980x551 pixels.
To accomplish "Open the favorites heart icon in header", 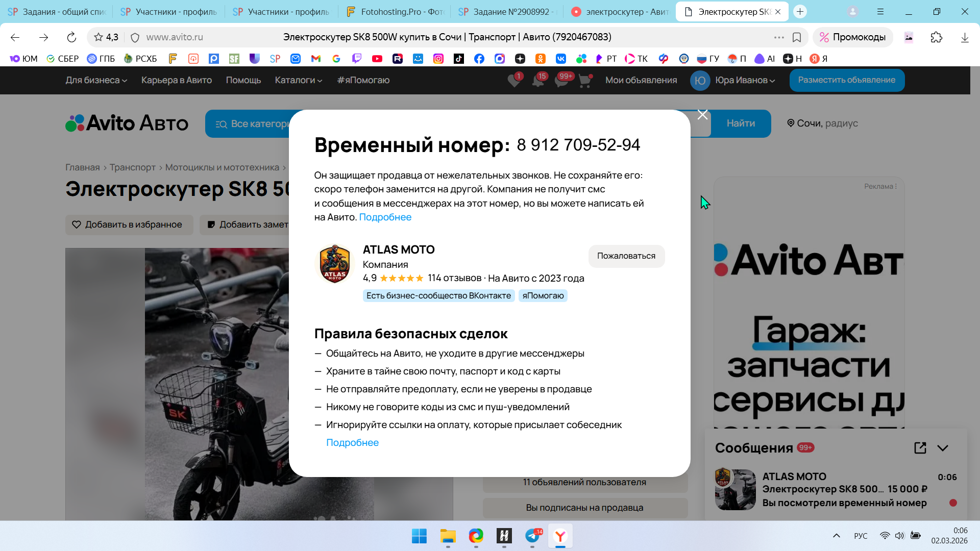I will [514, 81].
